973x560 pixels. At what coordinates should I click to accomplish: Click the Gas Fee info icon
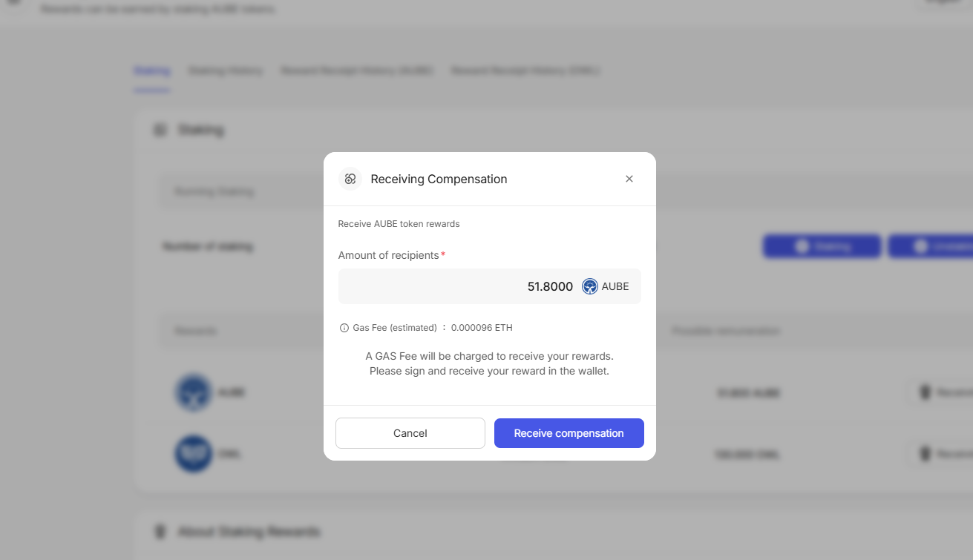coord(344,328)
